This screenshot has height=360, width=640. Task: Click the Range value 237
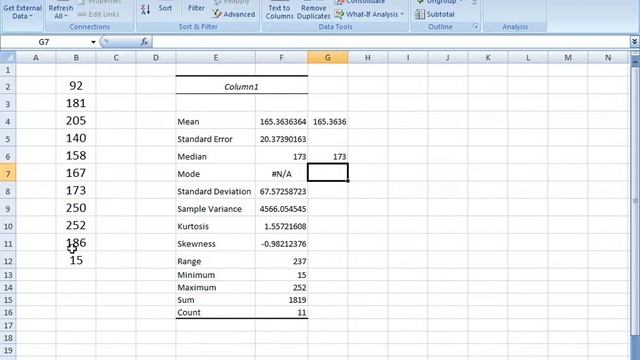pyautogui.click(x=282, y=261)
